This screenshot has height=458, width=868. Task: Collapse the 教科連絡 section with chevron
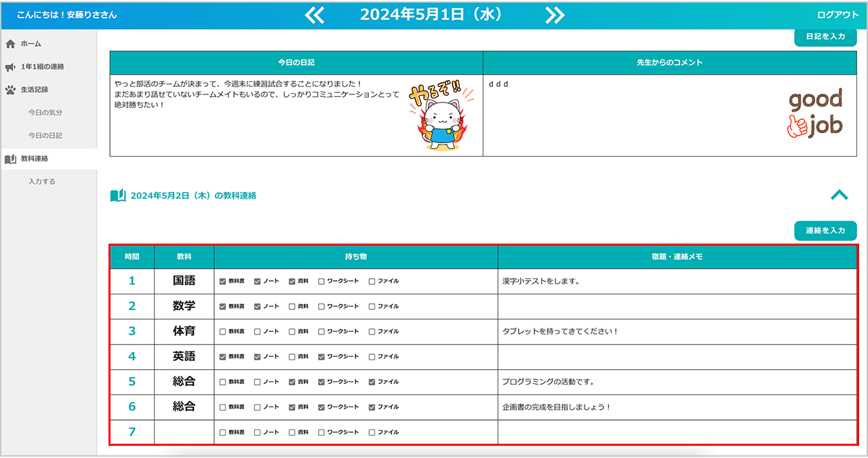coord(839,195)
